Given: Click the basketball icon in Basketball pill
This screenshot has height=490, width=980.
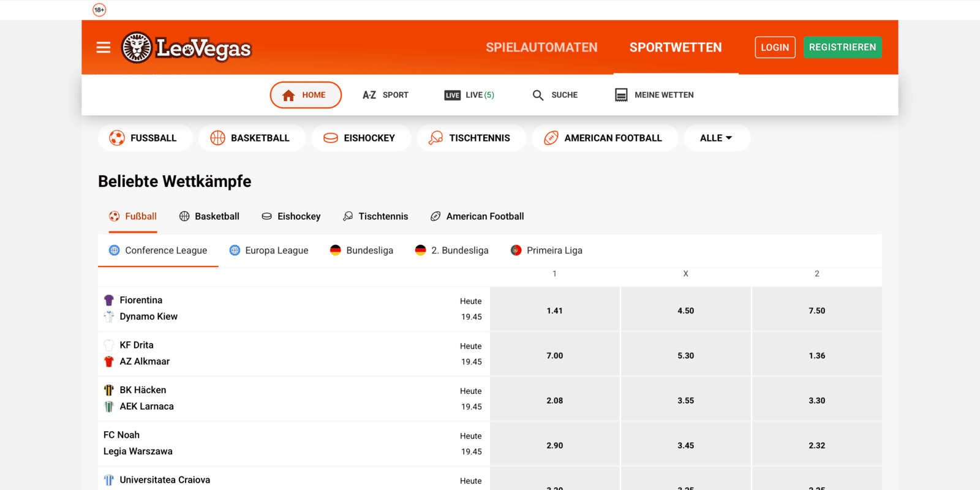Looking at the screenshot, I should coord(217,138).
